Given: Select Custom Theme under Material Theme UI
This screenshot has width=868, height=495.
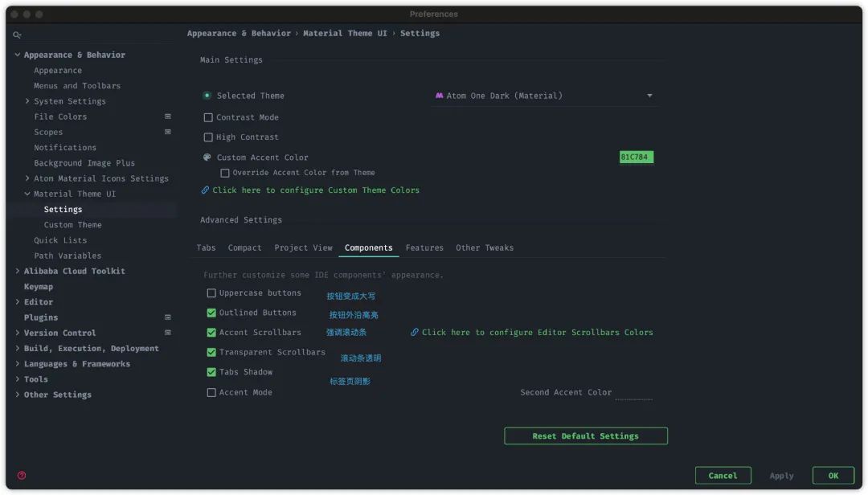Looking at the screenshot, I should coord(72,225).
